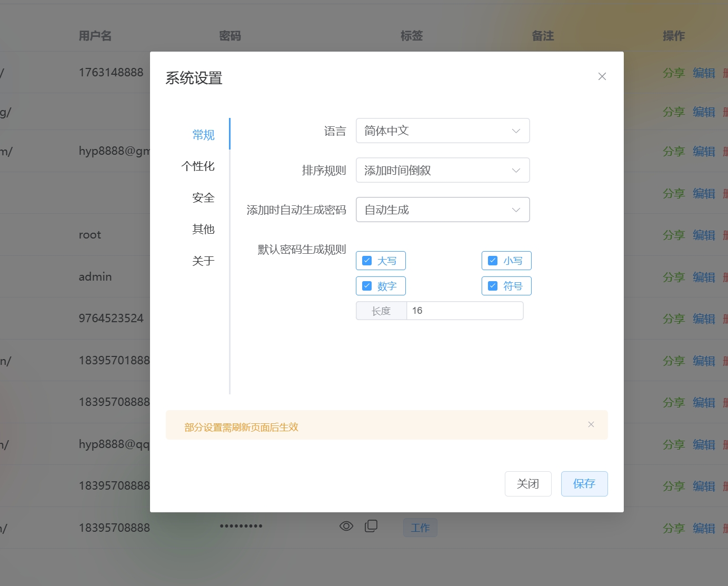Image resolution: width=728 pixels, height=586 pixels.
Task: Switch to the 个性化 settings tab
Action: [198, 166]
